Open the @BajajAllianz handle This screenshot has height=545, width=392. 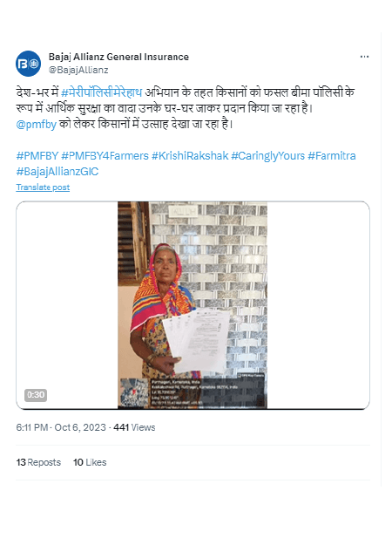[x=78, y=70]
